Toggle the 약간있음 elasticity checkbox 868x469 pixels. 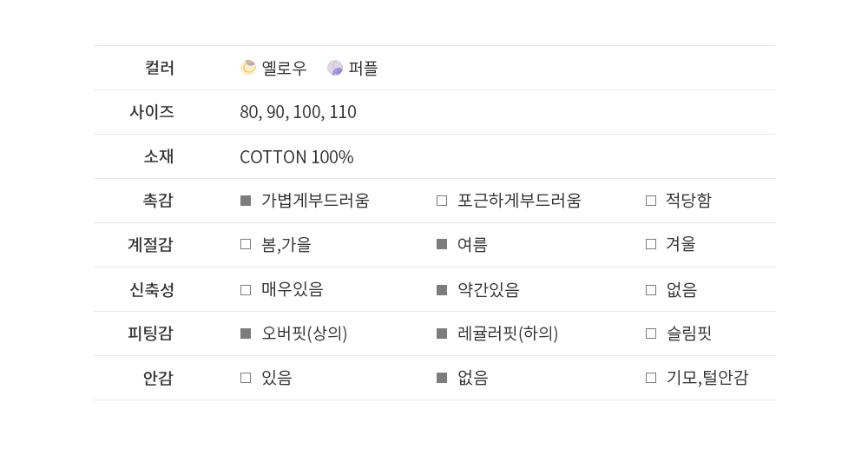click(x=442, y=290)
